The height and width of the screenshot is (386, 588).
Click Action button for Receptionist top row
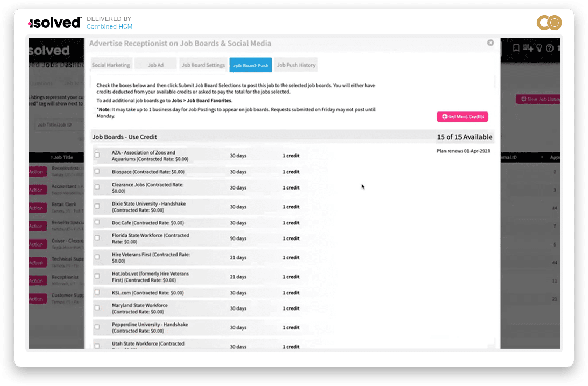click(37, 172)
